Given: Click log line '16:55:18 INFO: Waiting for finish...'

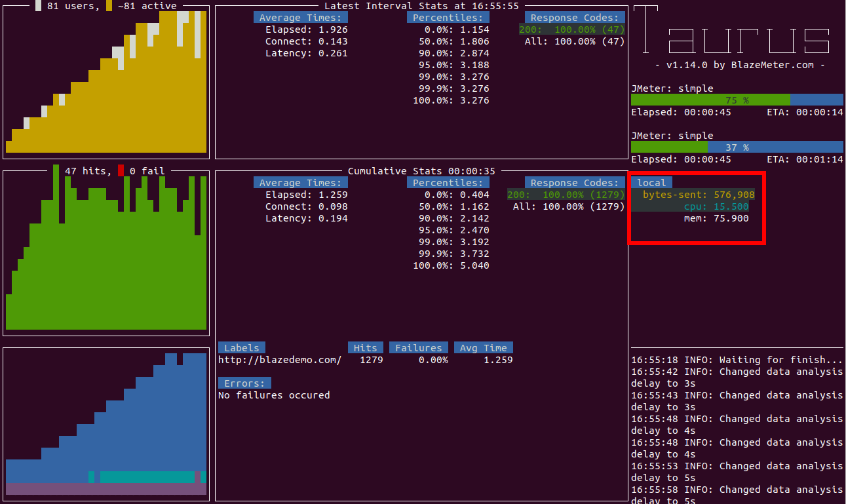Looking at the screenshot, I should (737, 360).
